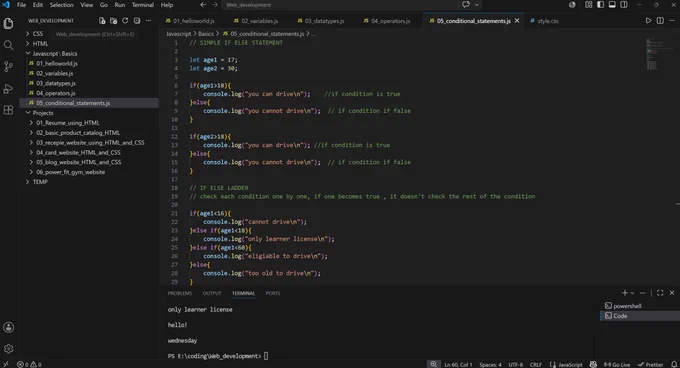
Task: Close the terminal panel
Action: click(x=672, y=293)
